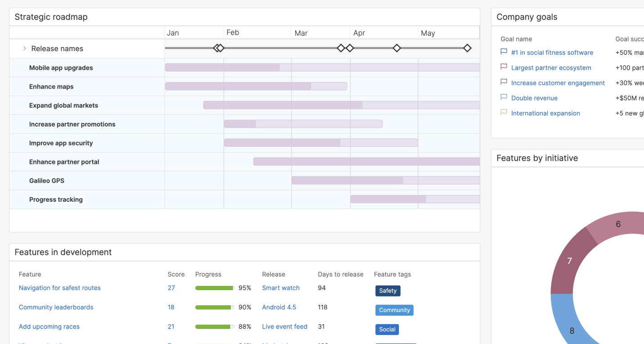The image size is (644, 344).
Task: Click the green flag icon for 'International expansion'
Action: (503, 112)
